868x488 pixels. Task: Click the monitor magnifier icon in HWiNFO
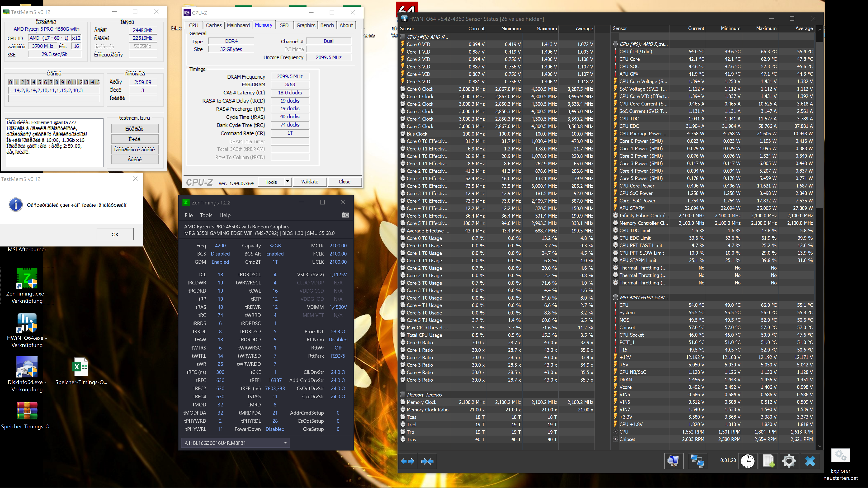click(x=674, y=461)
